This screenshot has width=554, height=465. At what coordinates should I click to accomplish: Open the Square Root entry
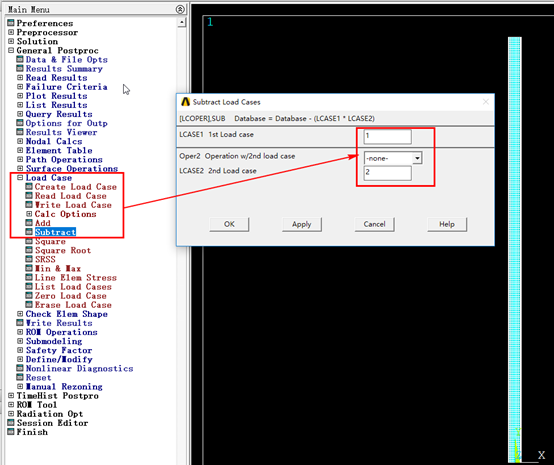click(63, 251)
